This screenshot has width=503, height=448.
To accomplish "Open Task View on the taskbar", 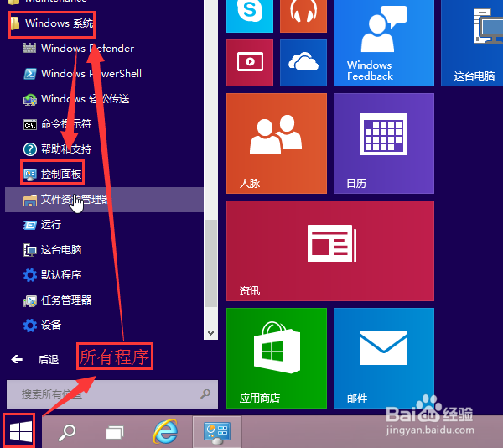I will click(115, 432).
